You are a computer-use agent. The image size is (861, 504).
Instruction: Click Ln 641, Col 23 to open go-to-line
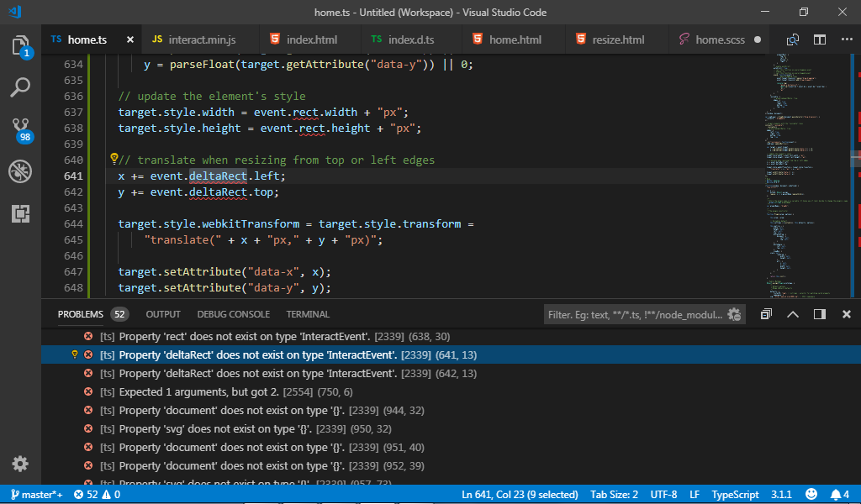[520, 494]
